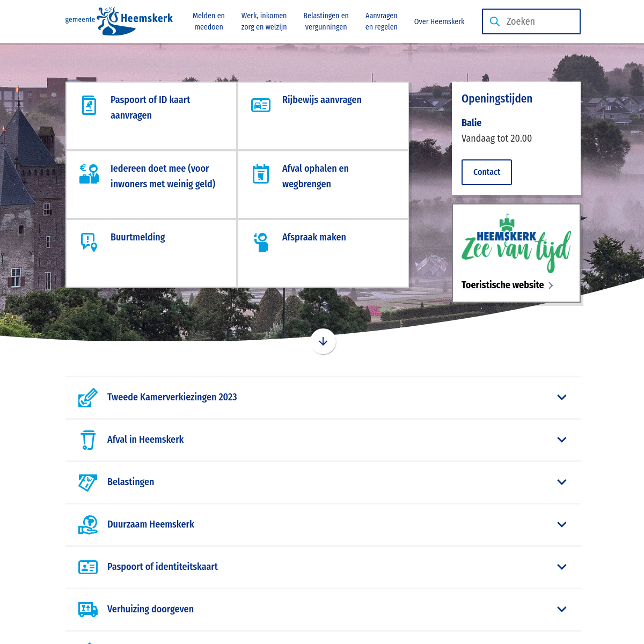Open the Afspraak maken link
Screen dimensions: 644x644
314,237
